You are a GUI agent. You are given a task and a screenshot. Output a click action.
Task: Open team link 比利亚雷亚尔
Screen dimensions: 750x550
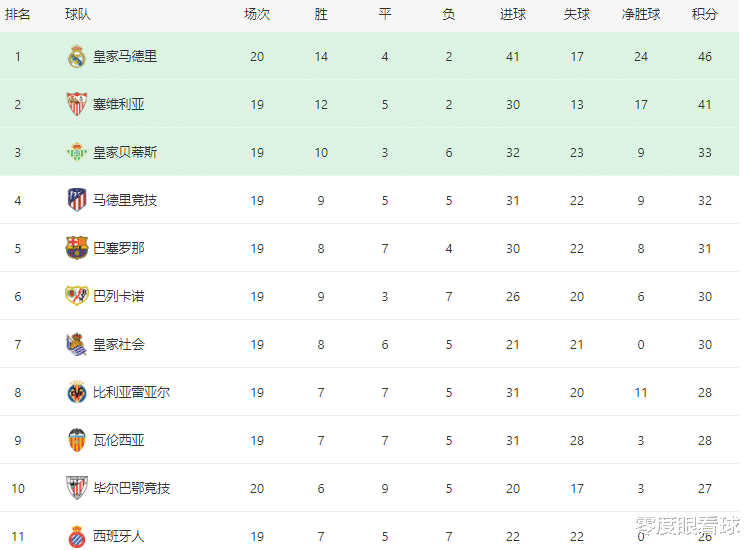click(x=132, y=392)
